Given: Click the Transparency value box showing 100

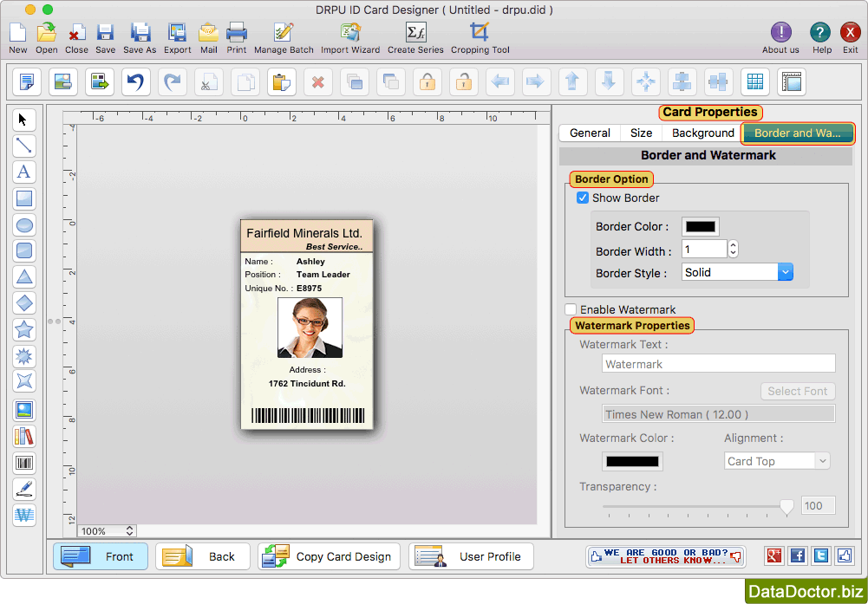Looking at the screenshot, I should 819,505.
